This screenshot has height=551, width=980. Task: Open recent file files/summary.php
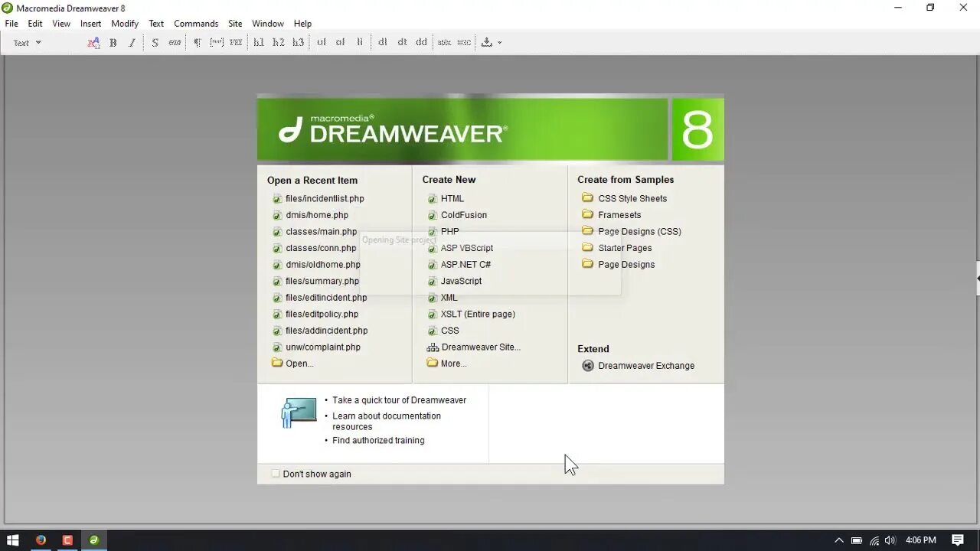point(322,282)
